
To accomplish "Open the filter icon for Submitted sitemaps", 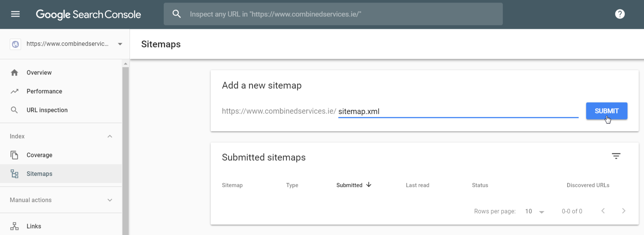I will pos(616,156).
